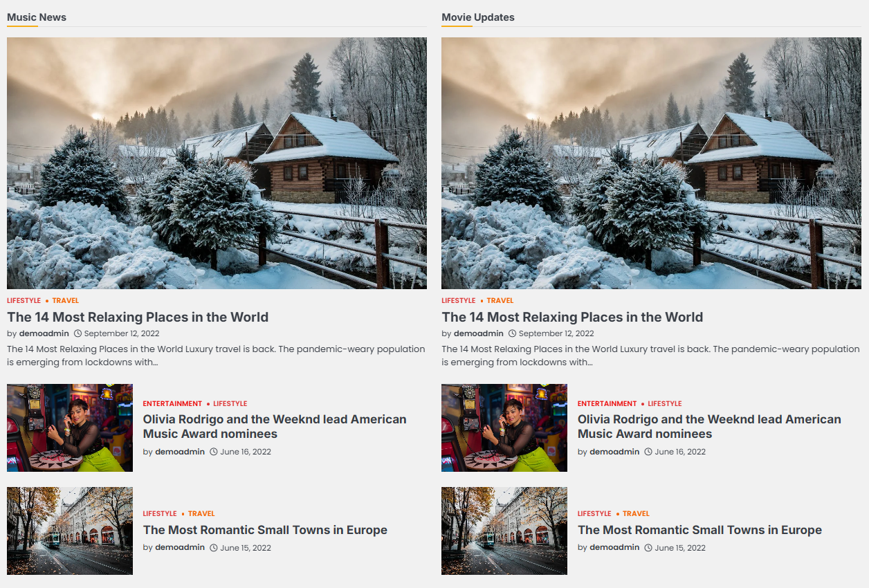Click clock icon beside September 12 in Music News
869x588 pixels.
[x=77, y=333]
